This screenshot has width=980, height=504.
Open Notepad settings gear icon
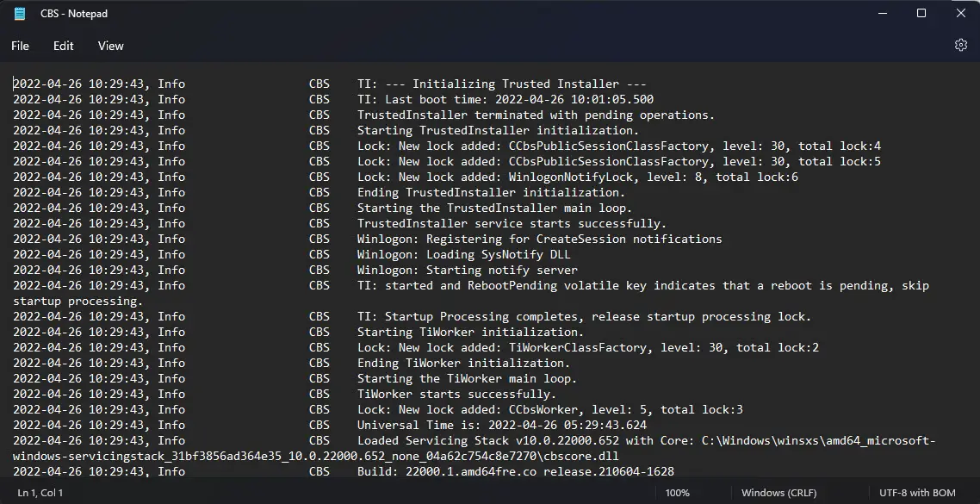click(961, 45)
